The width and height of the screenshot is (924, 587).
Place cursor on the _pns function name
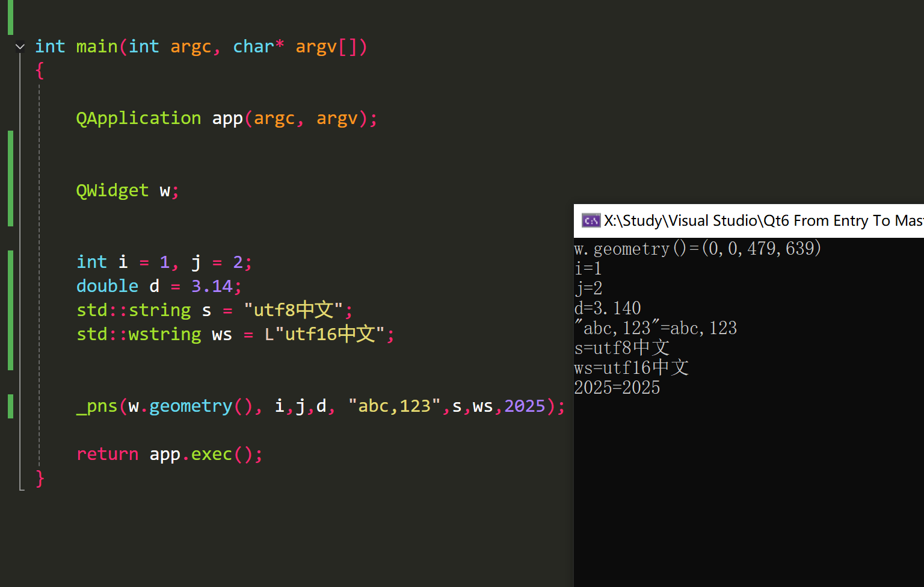point(96,406)
